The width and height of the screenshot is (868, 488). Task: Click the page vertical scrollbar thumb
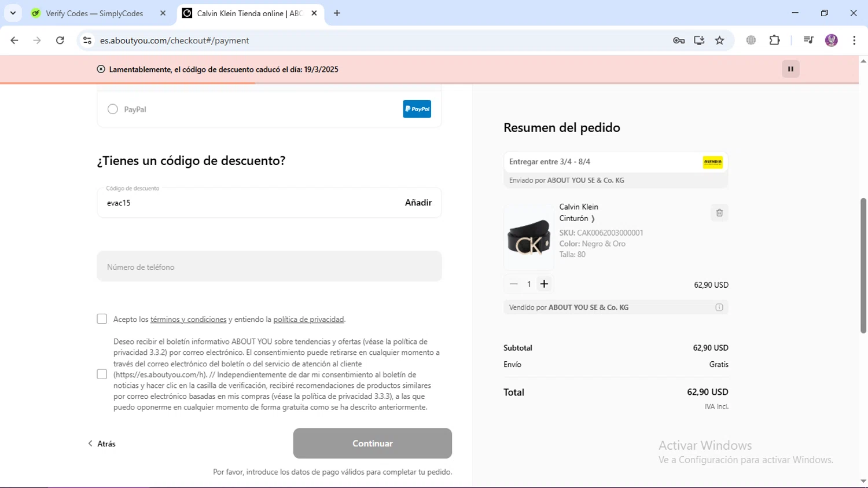(863, 266)
